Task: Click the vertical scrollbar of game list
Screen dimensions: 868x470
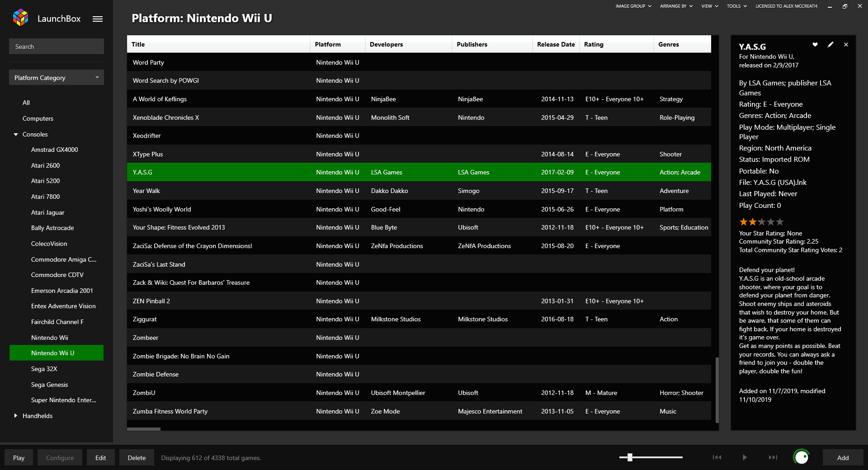Action: point(717,390)
